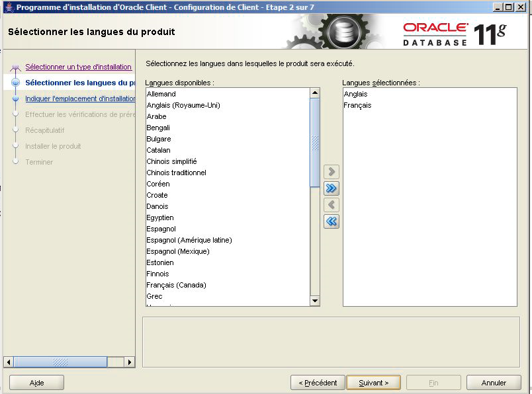Select Chinois simplifié in the list
This screenshot has width=532, height=394.
[x=228, y=161]
